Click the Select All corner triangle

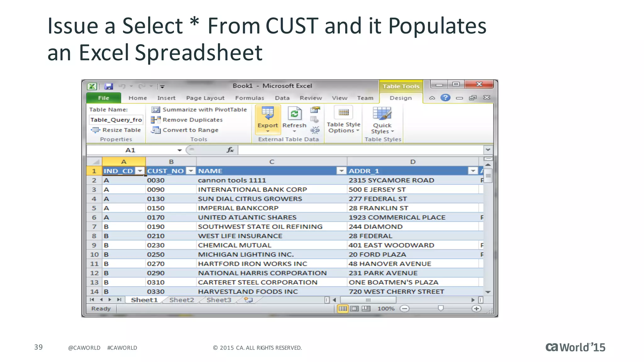[x=94, y=162]
